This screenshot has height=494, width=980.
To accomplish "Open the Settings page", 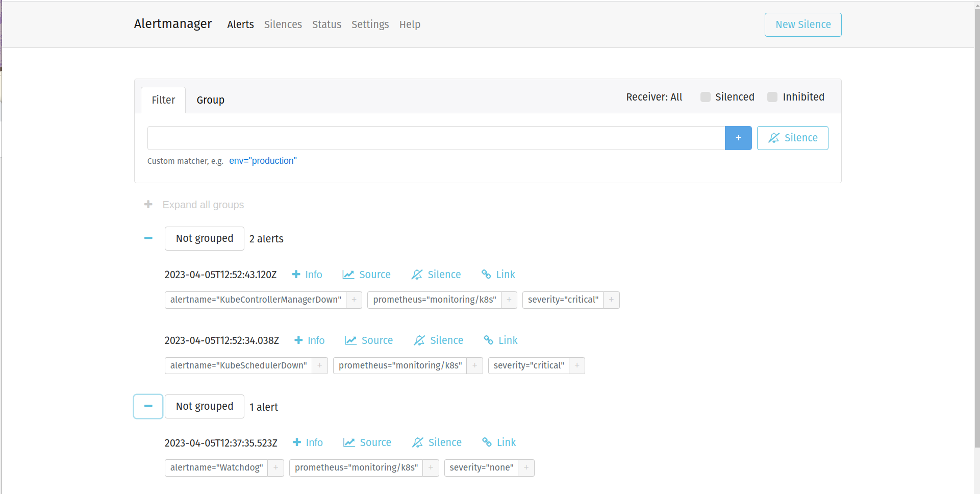I will [x=370, y=24].
